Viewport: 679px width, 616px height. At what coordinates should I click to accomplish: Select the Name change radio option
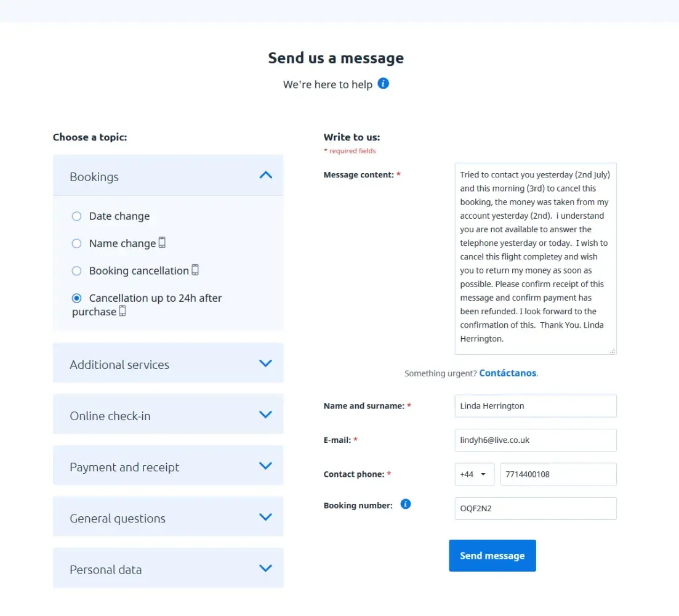76,243
